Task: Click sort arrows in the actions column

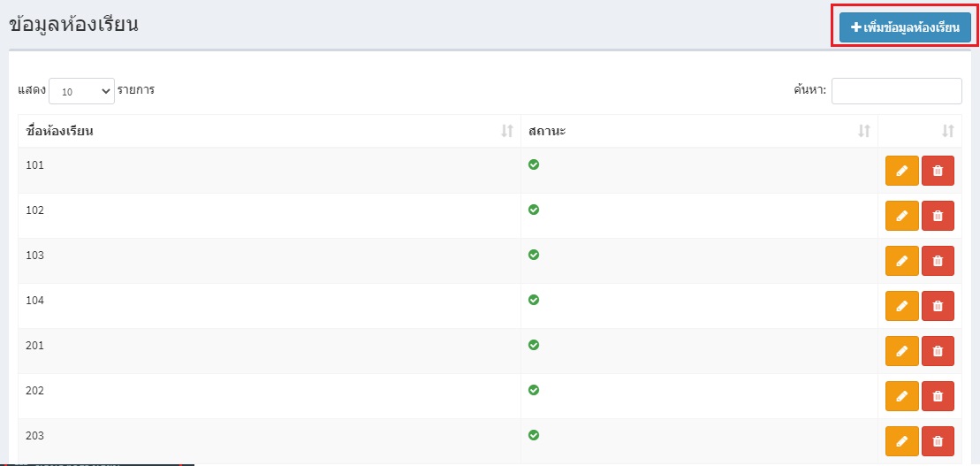Action: click(948, 132)
